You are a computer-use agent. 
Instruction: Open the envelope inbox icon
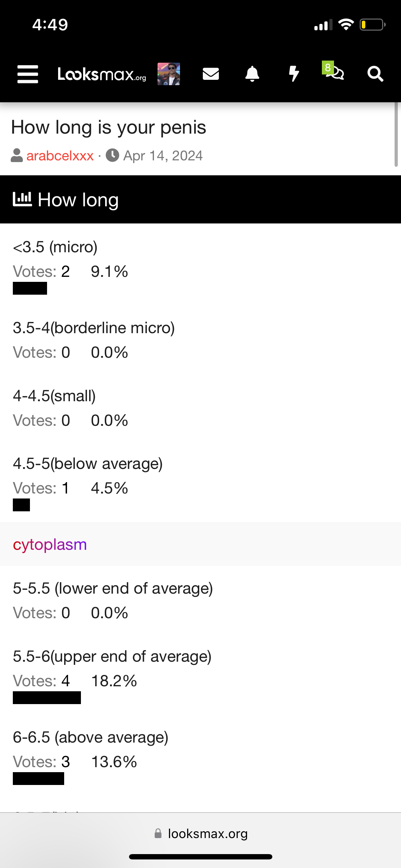[211, 74]
